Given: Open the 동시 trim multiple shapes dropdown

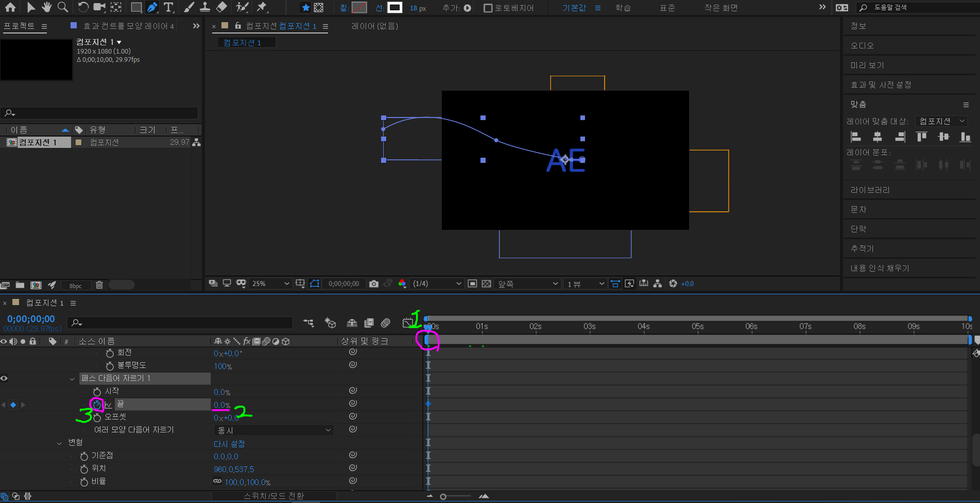Looking at the screenshot, I should pos(274,430).
